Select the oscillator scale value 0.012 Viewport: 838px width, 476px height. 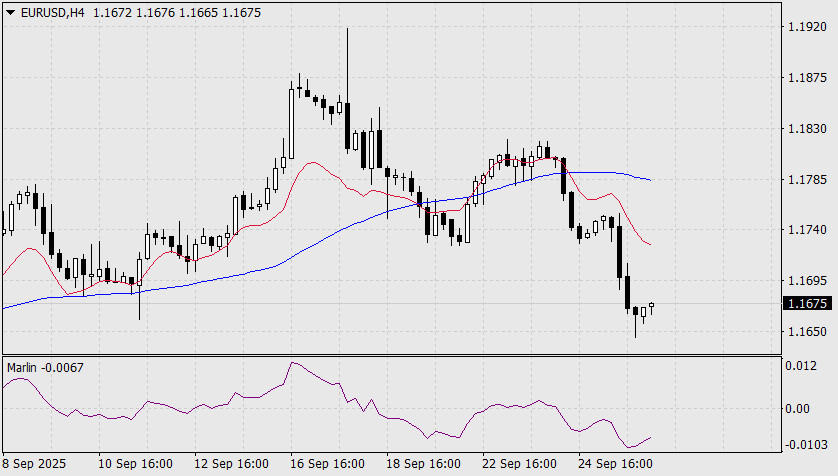801,366
